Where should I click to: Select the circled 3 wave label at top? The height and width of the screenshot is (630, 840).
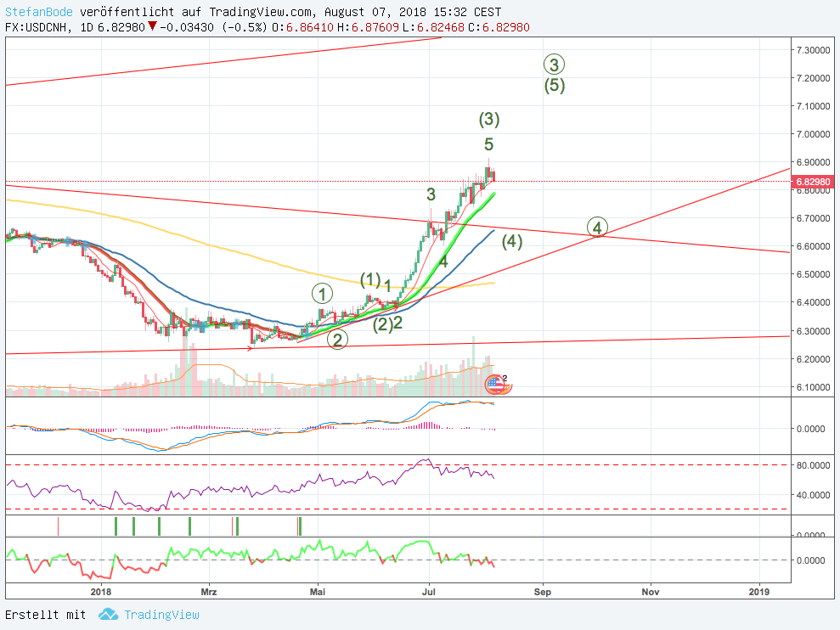[x=554, y=65]
